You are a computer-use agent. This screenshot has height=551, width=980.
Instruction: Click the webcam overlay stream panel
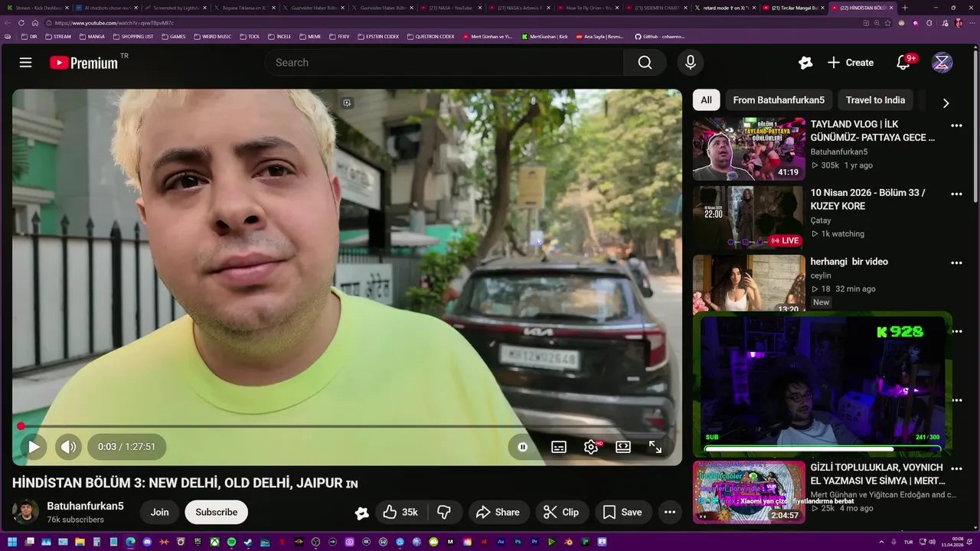822,384
